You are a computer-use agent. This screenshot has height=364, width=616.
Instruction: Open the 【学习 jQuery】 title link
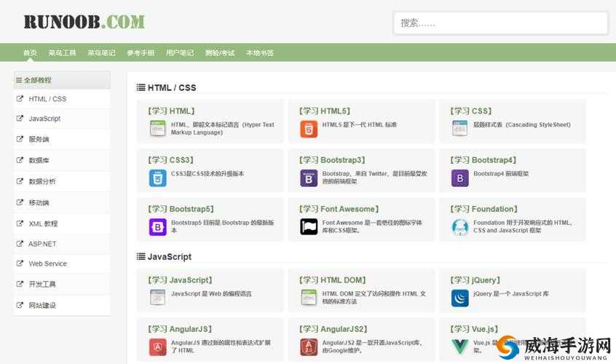click(x=475, y=280)
